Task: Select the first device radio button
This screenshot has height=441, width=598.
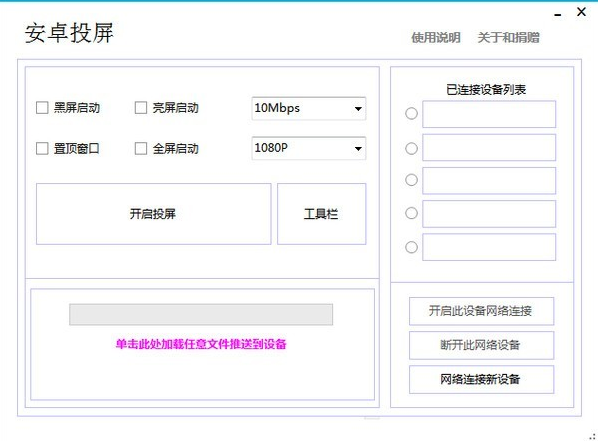Action: (411, 113)
